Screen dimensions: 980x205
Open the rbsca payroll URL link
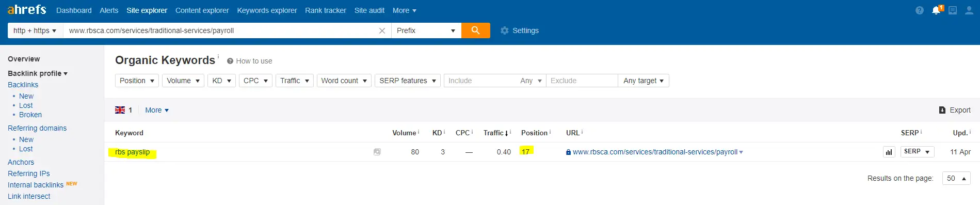point(655,152)
